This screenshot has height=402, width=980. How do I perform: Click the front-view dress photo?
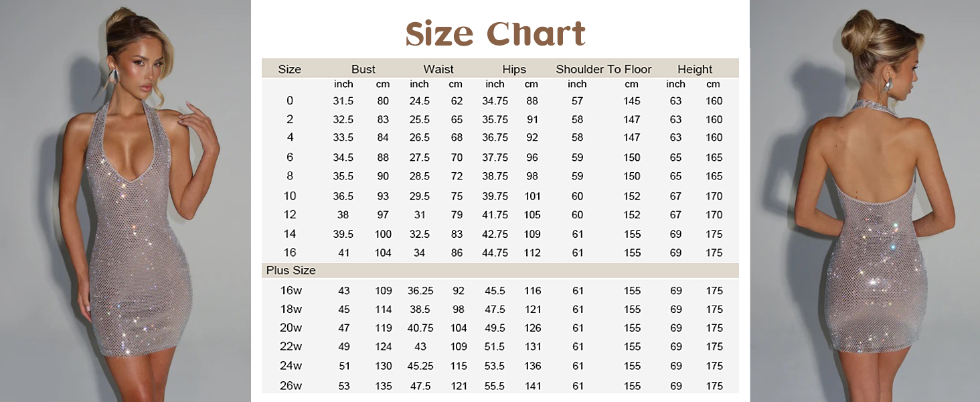[x=126, y=201]
